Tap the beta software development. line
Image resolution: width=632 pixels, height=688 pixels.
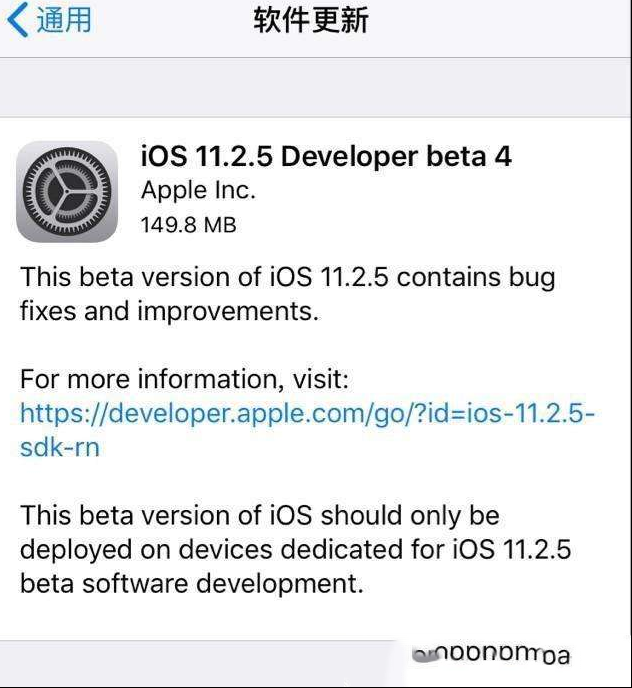click(192, 584)
